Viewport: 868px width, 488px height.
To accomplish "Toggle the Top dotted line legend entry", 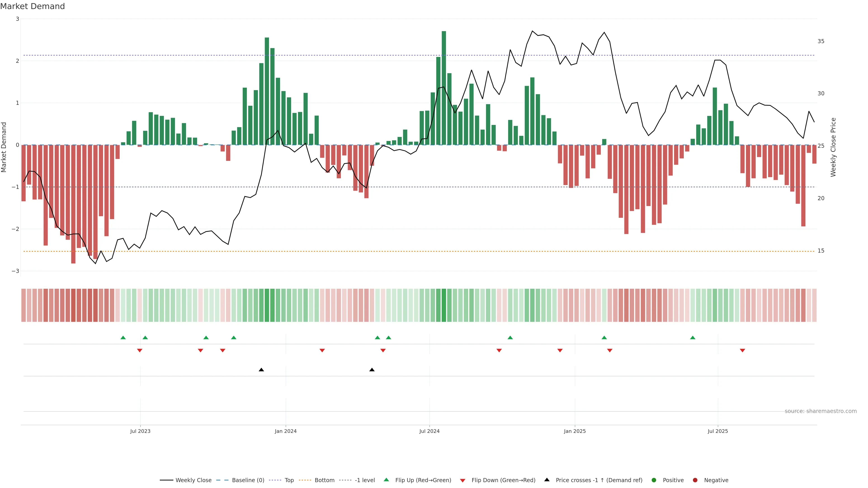I will [289, 480].
